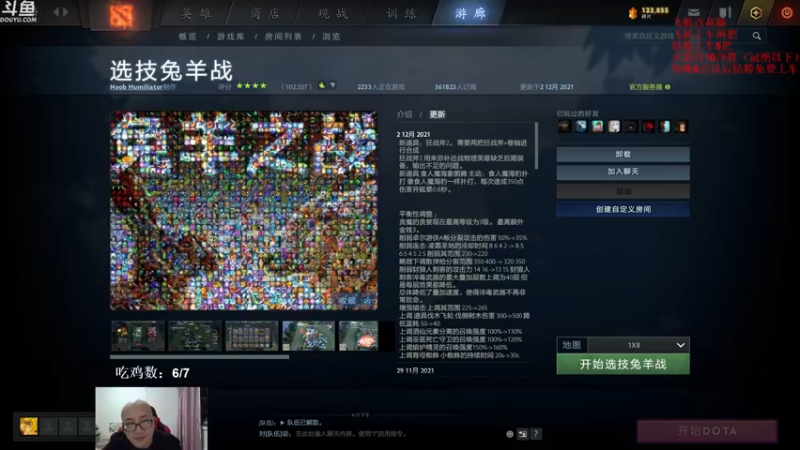800x450 pixels.
Task: Select the second screenshot thumbnail
Action: tap(195, 336)
